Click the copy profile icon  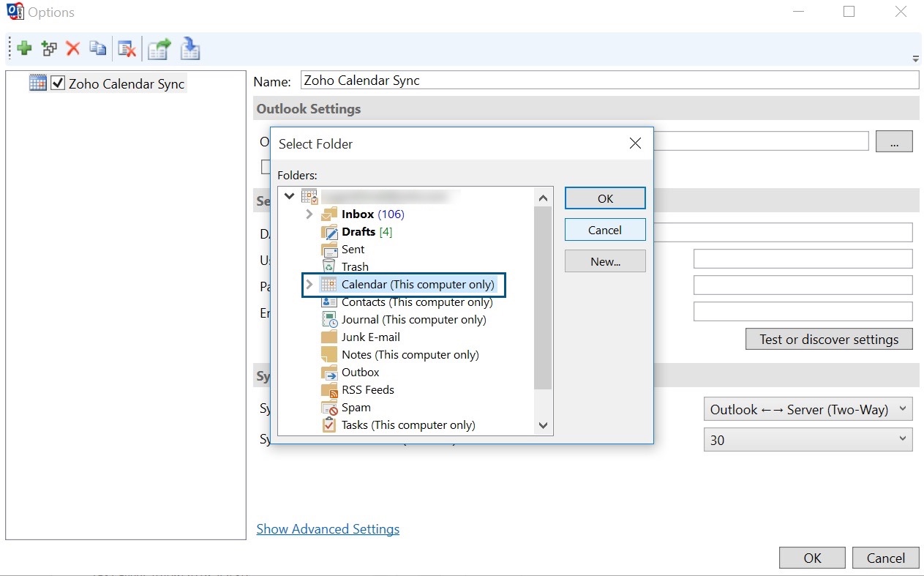pos(97,49)
